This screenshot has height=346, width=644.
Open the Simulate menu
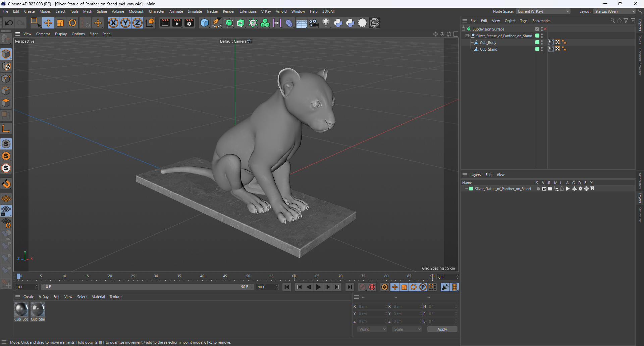pos(195,11)
